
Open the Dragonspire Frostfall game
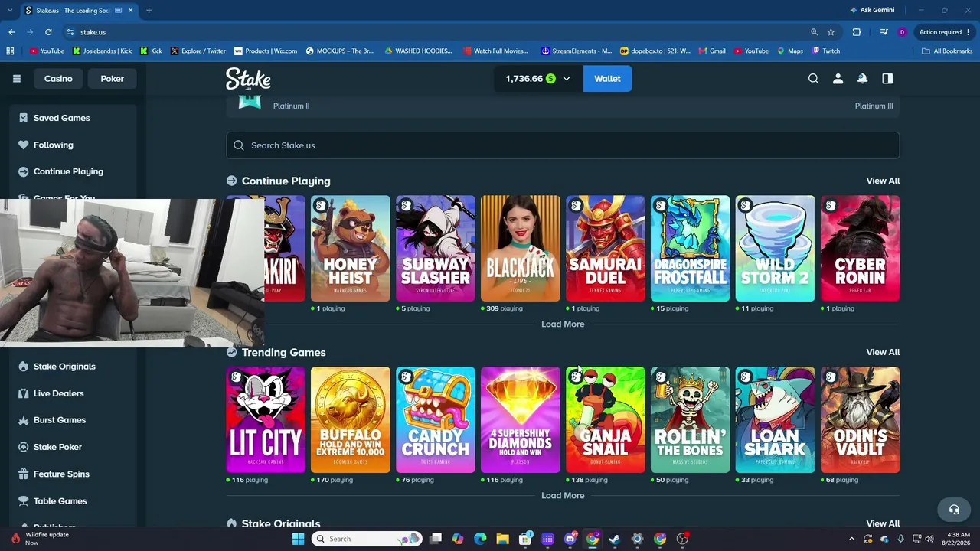(690, 248)
